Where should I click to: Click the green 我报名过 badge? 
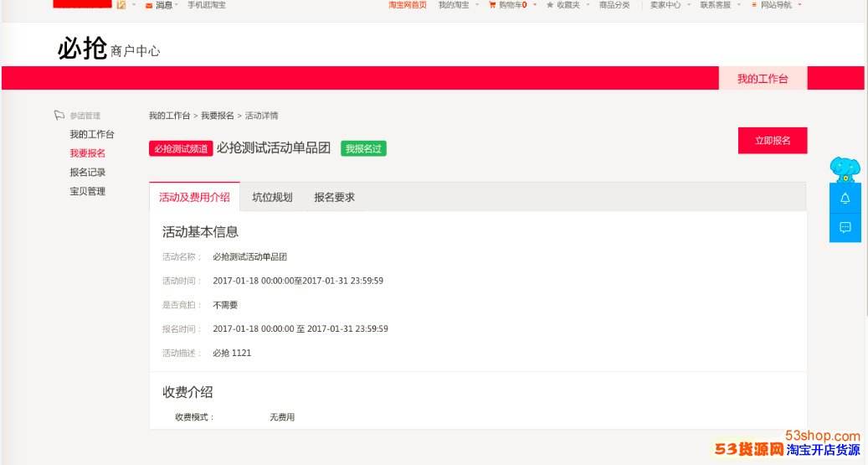pyautogui.click(x=363, y=148)
